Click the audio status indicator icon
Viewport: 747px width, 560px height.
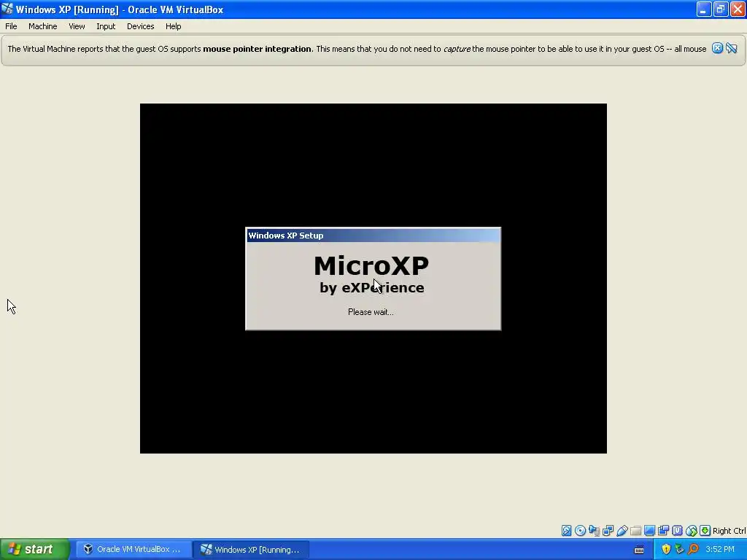tap(594, 531)
